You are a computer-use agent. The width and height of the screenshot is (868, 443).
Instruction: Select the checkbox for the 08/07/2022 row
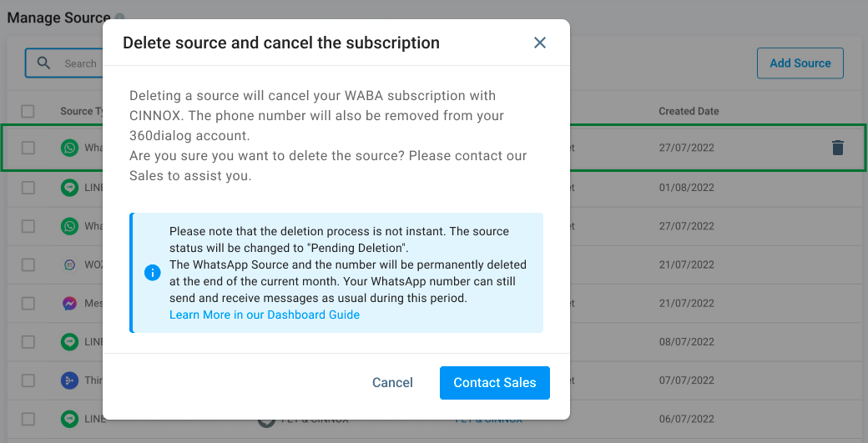coord(28,341)
